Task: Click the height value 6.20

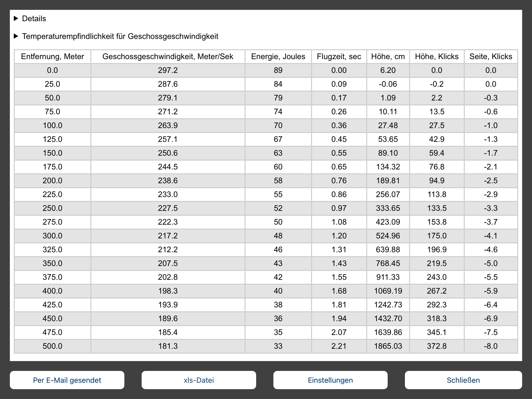Action: point(388,70)
